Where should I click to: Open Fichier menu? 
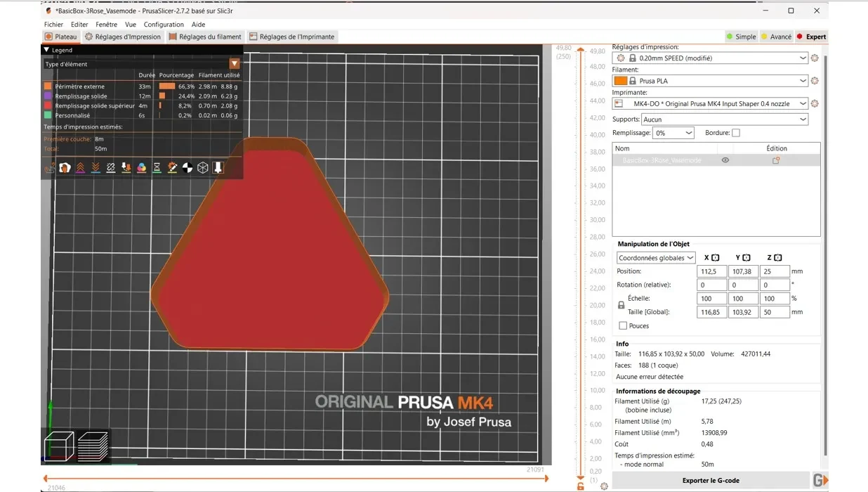click(x=53, y=25)
